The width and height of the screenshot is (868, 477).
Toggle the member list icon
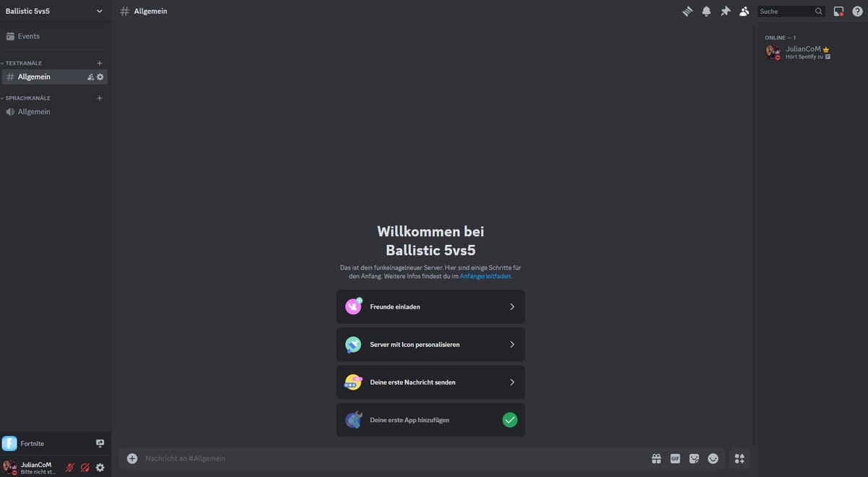(x=744, y=11)
